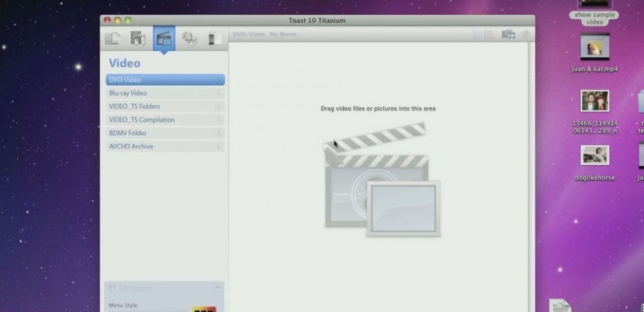
Task: Select the BDMV Folder project type
Action: coord(165,133)
